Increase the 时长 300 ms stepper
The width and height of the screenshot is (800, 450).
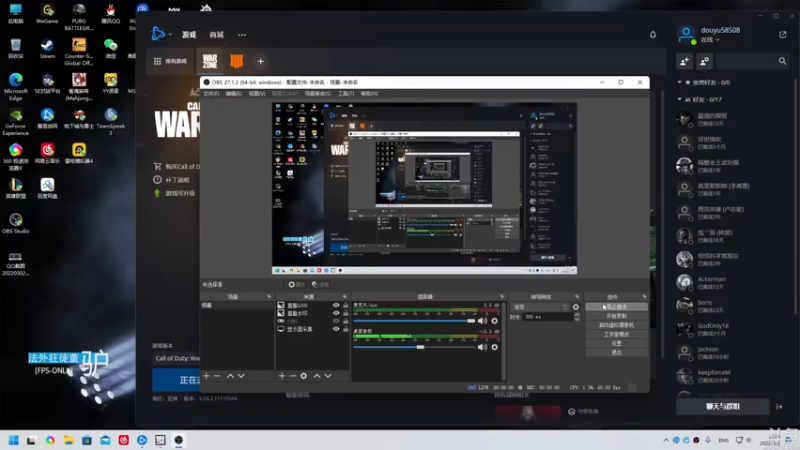pos(577,315)
